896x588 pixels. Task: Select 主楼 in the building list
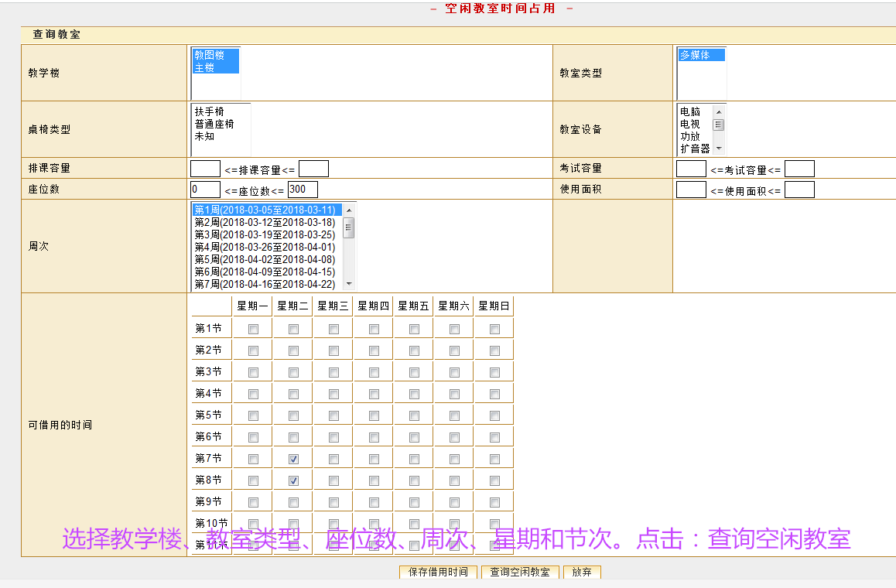tap(205, 68)
